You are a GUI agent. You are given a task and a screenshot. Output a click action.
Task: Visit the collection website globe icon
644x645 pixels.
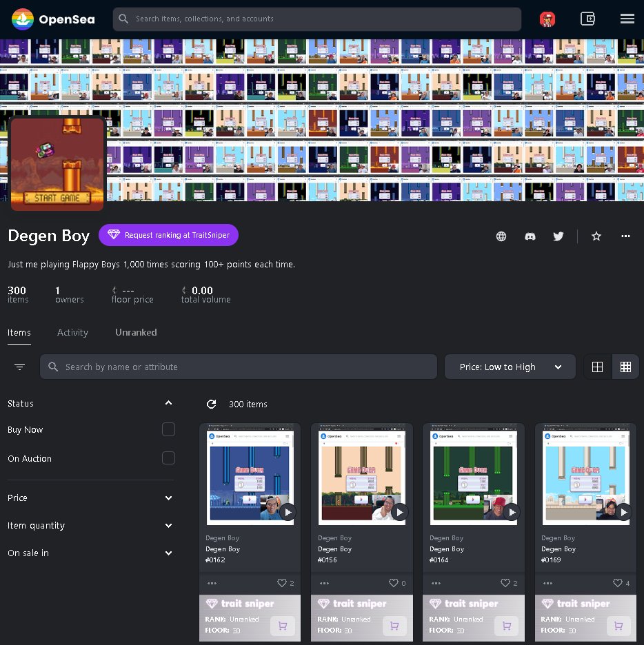point(501,236)
